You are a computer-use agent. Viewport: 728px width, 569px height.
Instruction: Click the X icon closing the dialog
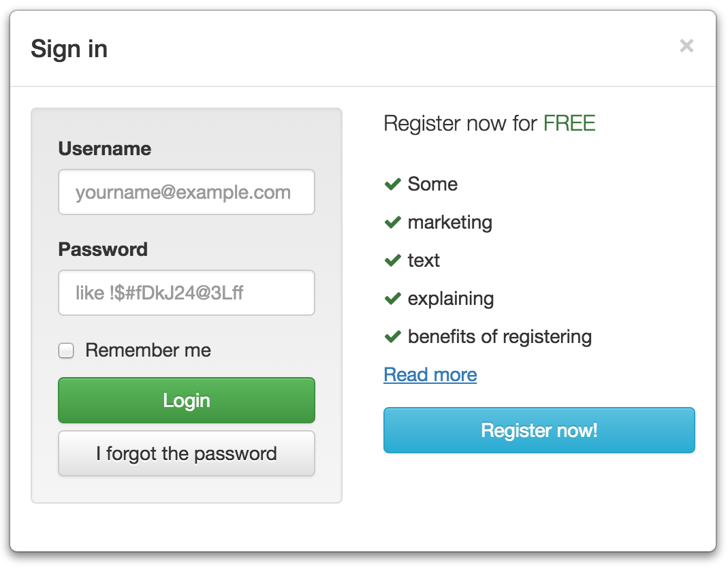686,46
